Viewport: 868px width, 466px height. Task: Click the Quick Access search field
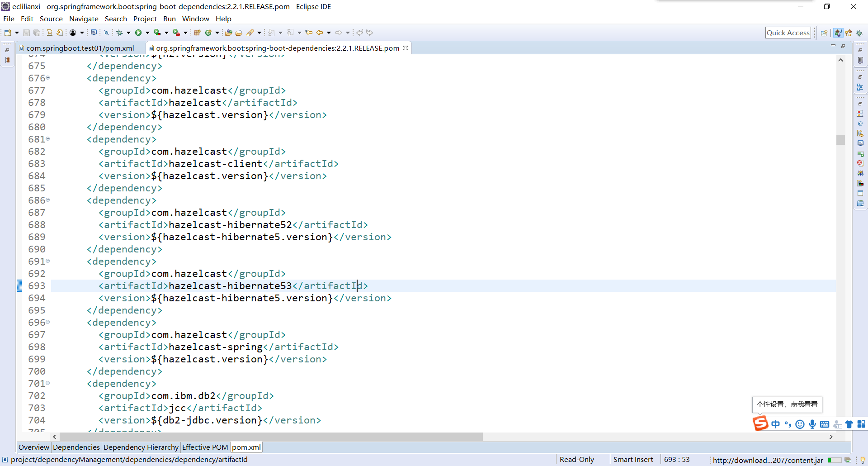(x=788, y=33)
